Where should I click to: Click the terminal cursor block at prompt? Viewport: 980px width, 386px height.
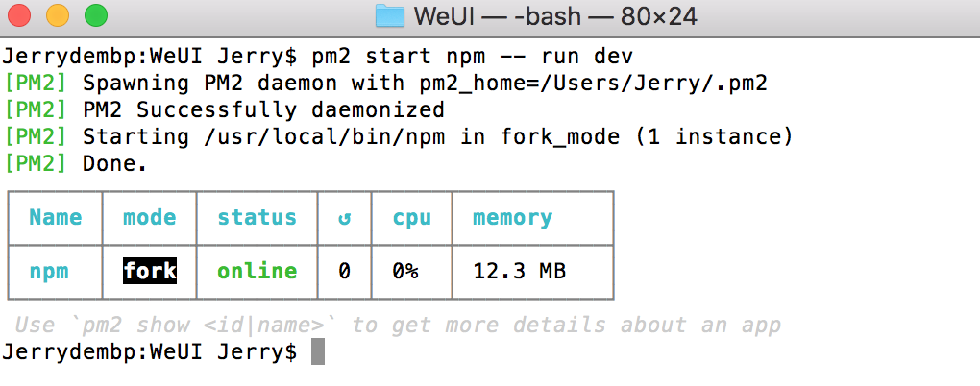click(x=317, y=351)
